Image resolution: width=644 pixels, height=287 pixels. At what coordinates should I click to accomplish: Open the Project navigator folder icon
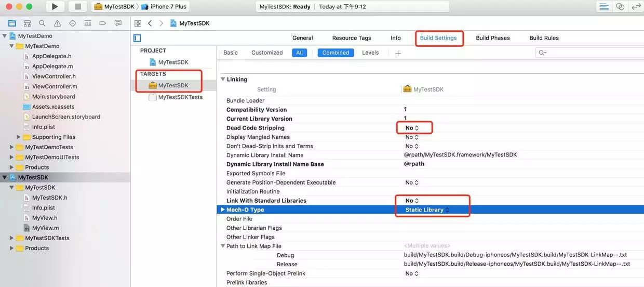pos(12,23)
